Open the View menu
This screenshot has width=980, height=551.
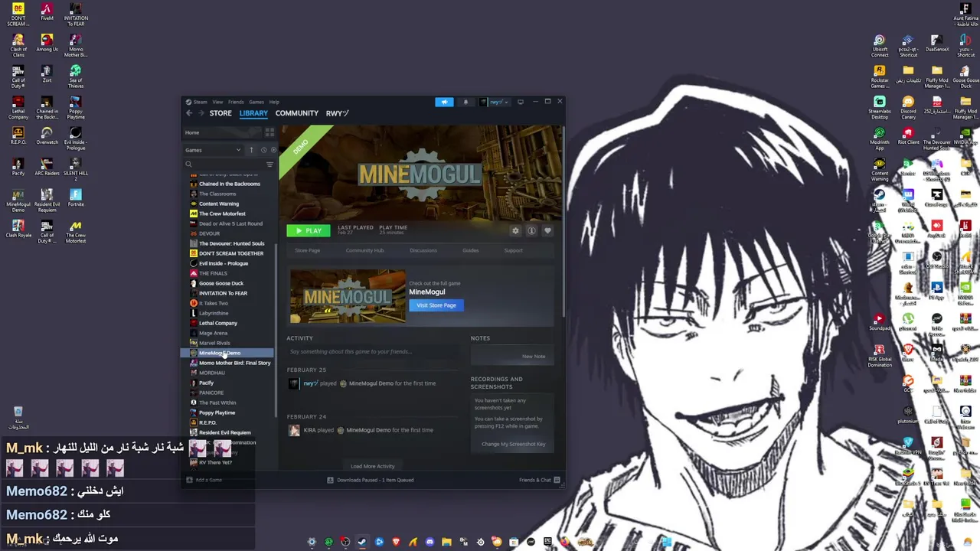(x=217, y=102)
